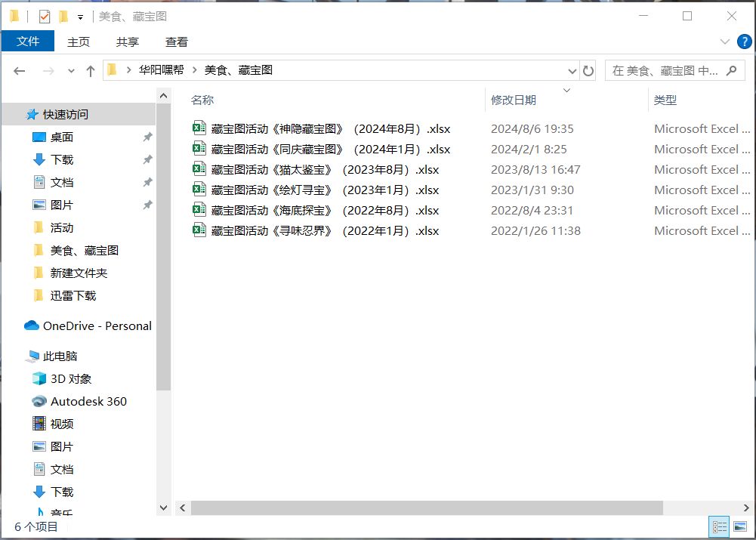Switch to the 共享 tab

click(x=128, y=42)
